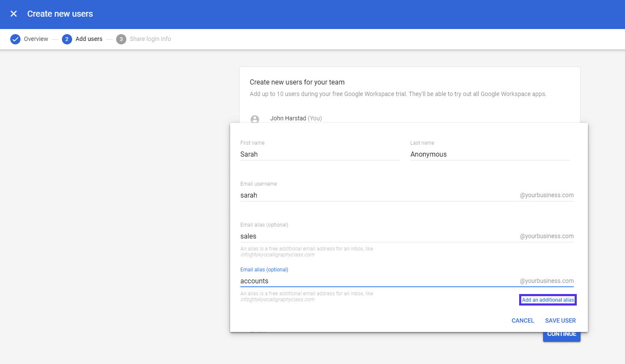The height and width of the screenshot is (364, 625).
Task: Click the Overview step checkmark icon
Action: coord(15,39)
